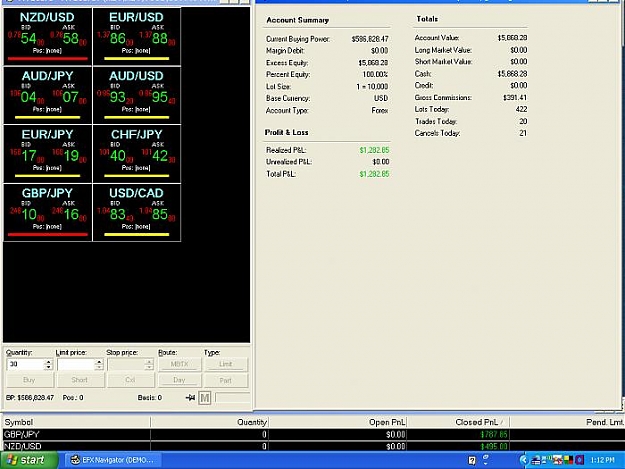The image size is (625, 469).
Task: Sort positions by Closed PnL column
Action: click(x=458, y=422)
